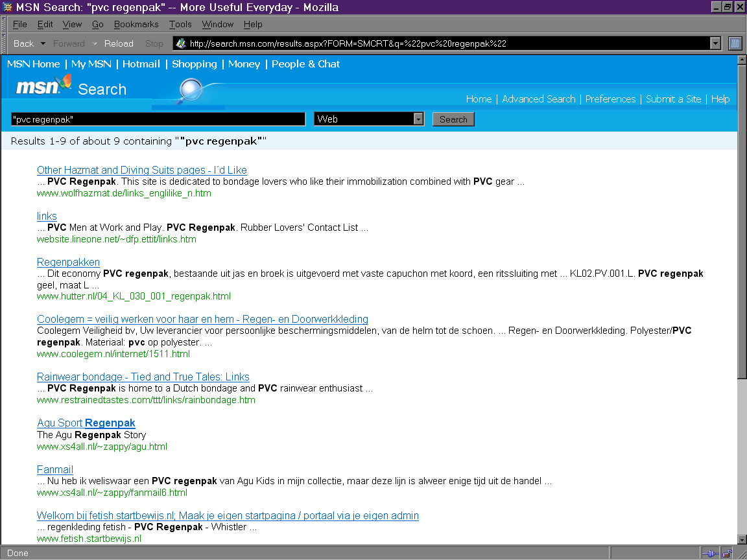This screenshot has width=747, height=560.
Task: Click the Search button next to Web dropdown
Action: coord(453,119)
